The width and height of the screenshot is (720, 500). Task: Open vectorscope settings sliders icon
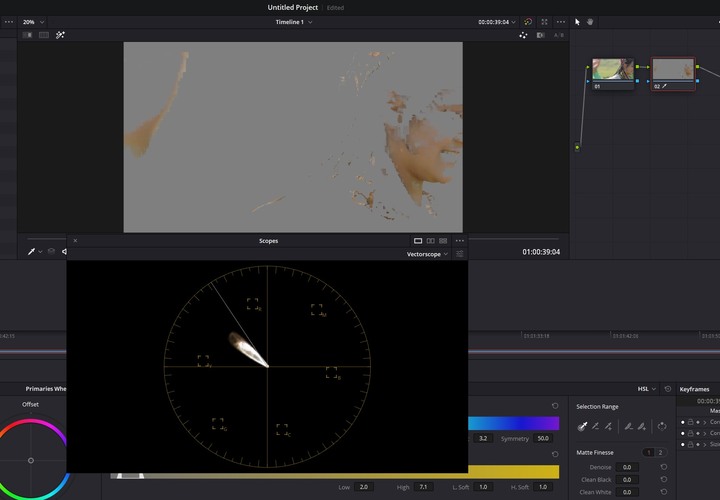pos(460,254)
